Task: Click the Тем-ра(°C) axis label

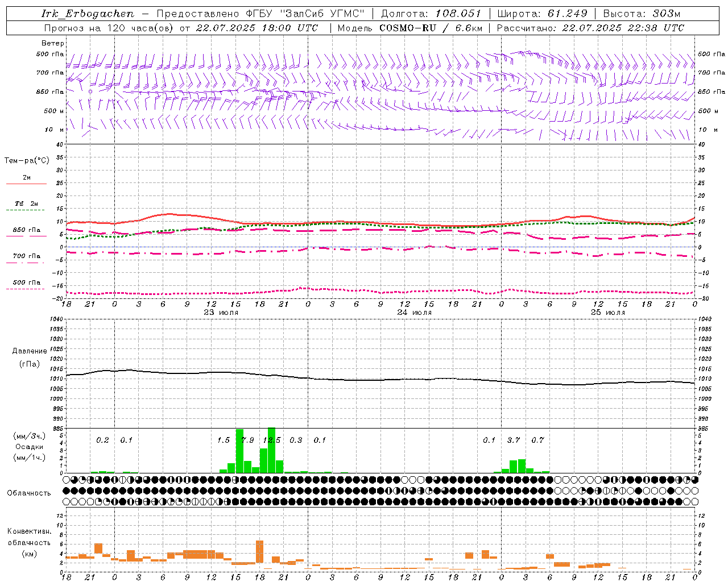Action: click(27, 161)
